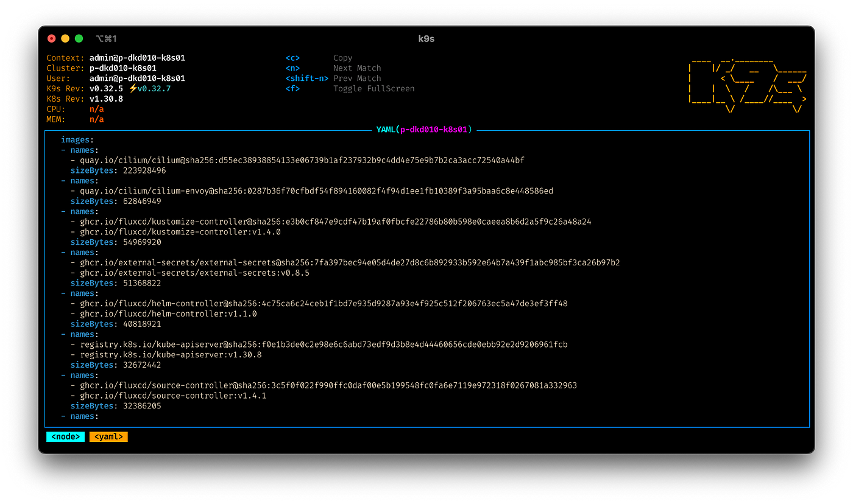Click sizeBytes 32672442 line

(x=116, y=365)
